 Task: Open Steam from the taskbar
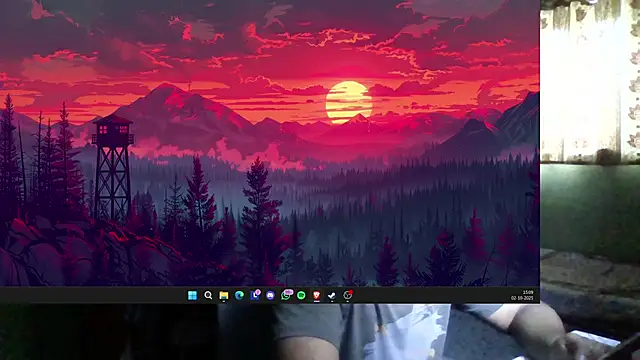point(332,295)
